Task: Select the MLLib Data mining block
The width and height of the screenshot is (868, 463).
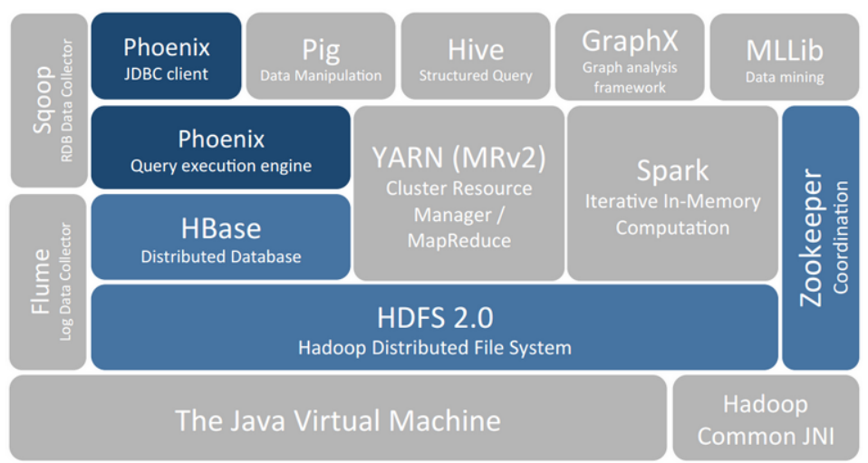Action: (x=785, y=57)
